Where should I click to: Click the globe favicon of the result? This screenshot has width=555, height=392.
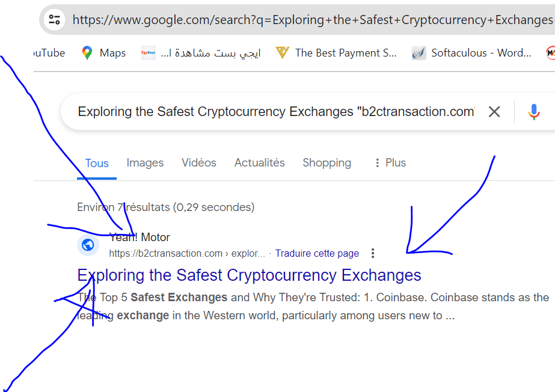[x=88, y=245]
